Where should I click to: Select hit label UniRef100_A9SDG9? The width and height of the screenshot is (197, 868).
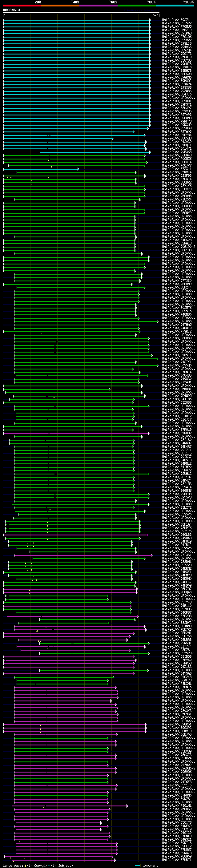(176, 128)
